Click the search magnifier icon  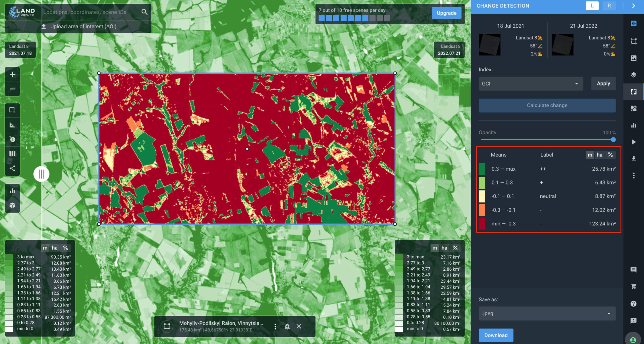(x=144, y=12)
